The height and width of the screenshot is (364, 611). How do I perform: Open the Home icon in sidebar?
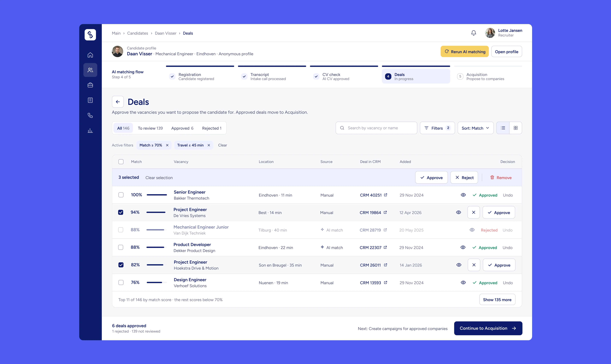(90, 55)
